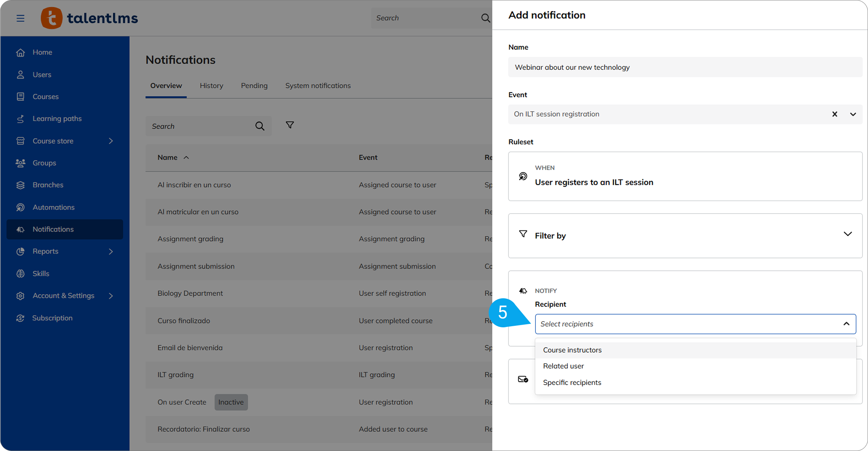Open Automations in the sidebar
The image size is (868, 451).
(53, 207)
